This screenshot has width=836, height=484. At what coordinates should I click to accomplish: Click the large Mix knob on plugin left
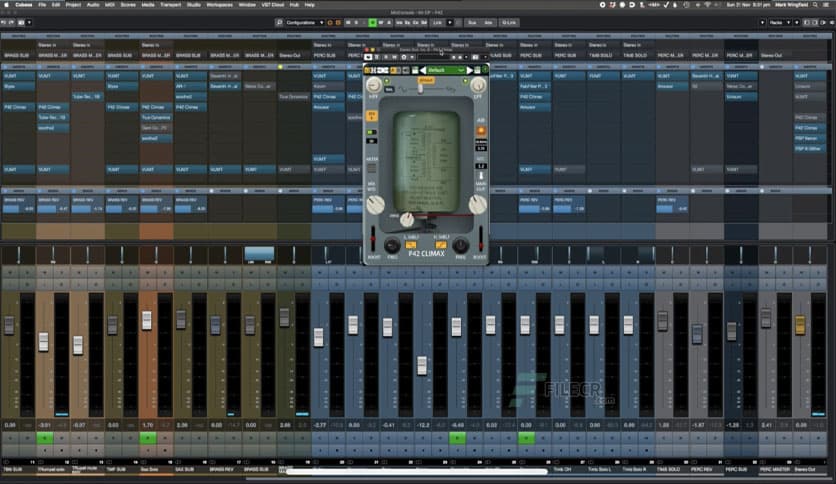(376, 205)
